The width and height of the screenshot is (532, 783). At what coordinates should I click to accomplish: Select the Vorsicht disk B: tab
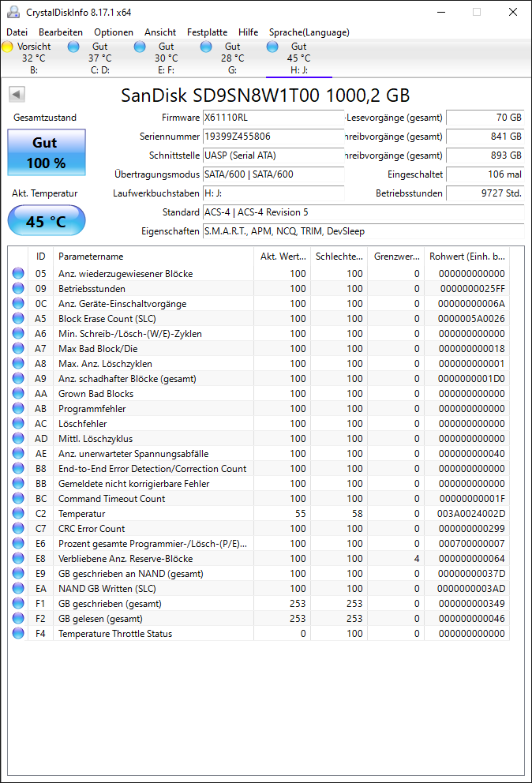tap(33, 58)
